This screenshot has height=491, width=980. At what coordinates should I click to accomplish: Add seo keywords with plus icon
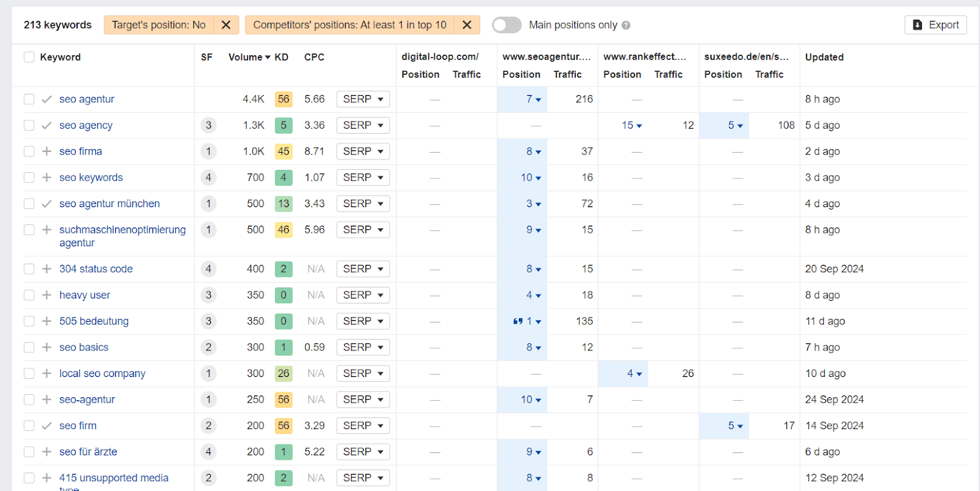[x=47, y=178]
